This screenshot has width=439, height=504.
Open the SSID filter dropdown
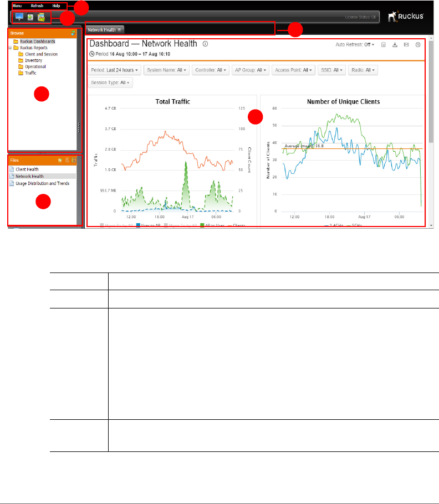(331, 70)
